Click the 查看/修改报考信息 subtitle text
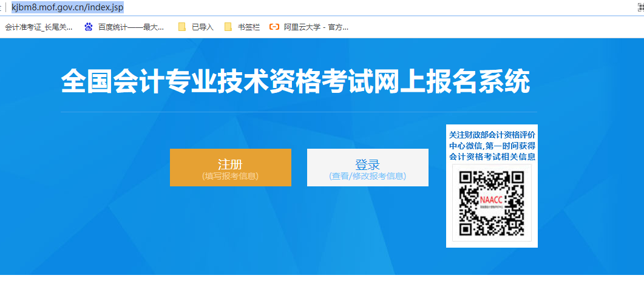644x295 pixels. [367, 176]
